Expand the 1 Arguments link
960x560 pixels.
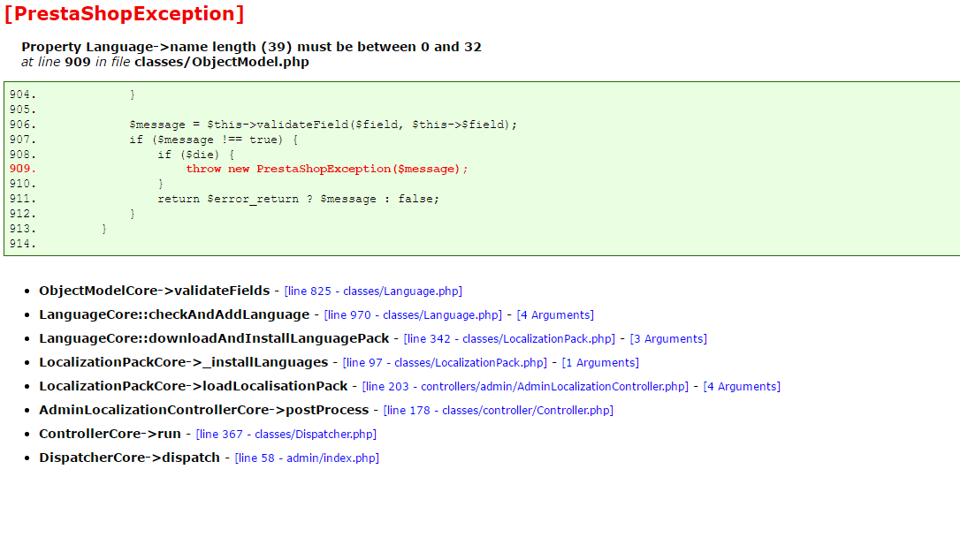tap(600, 363)
